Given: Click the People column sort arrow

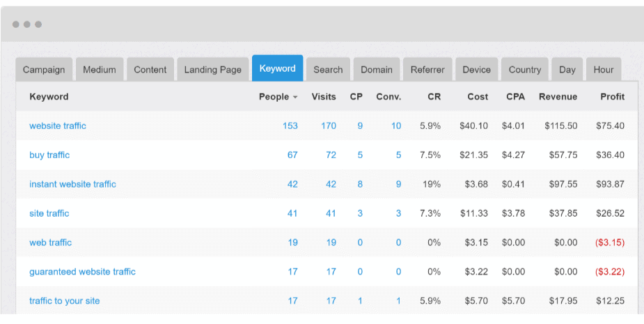Looking at the screenshot, I should tap(295, 98).
